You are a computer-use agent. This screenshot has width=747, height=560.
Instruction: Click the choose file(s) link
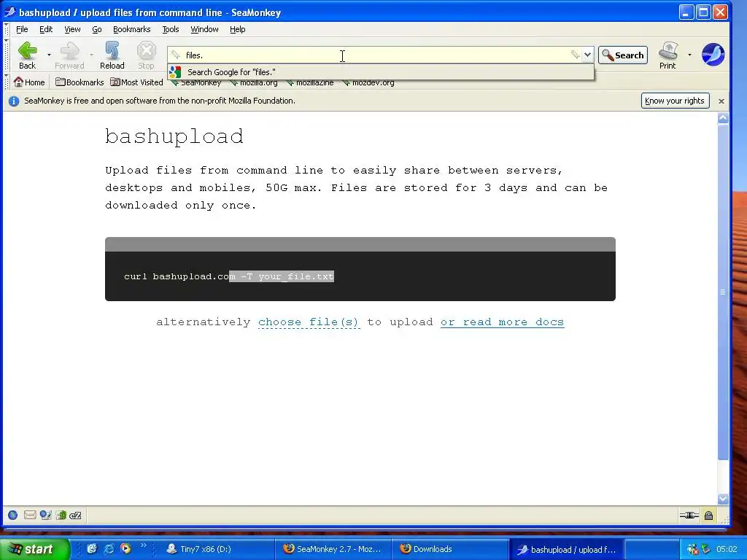click(x=309, y=322)
